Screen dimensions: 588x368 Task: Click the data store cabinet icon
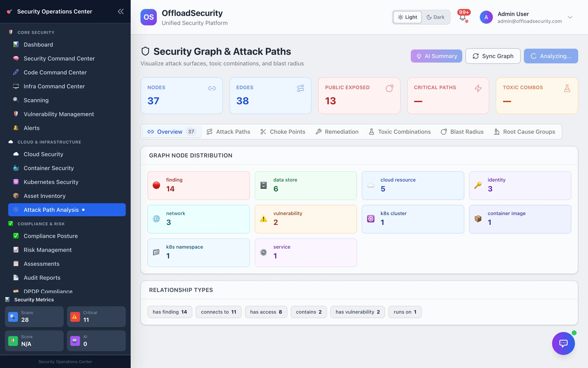pos(264,185)
